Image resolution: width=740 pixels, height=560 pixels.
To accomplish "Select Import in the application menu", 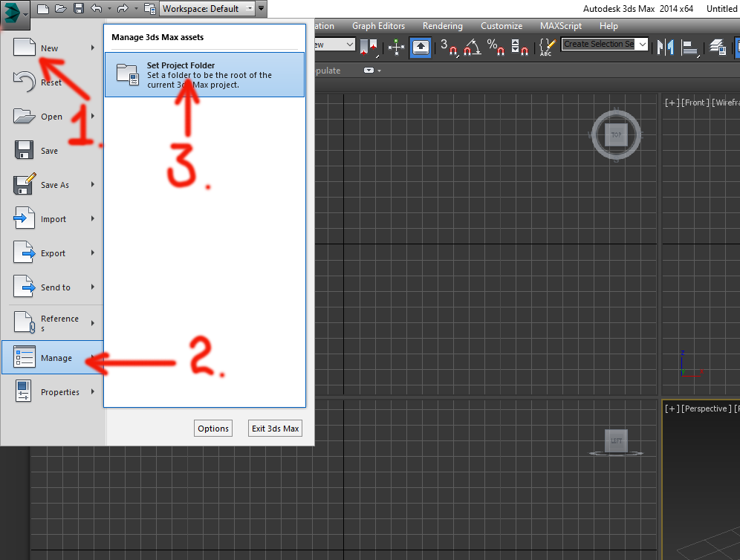I will (53, 219).
